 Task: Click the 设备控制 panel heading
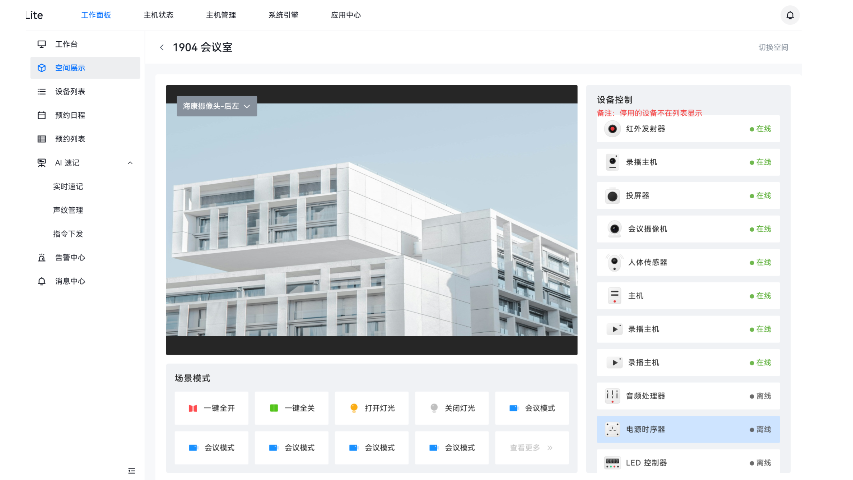[615, 100]
